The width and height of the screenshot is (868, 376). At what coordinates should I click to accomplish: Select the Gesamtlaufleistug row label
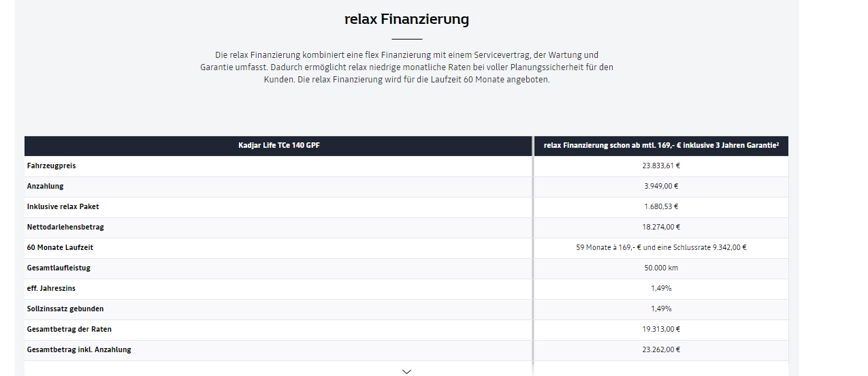pyautogui.click(x=59, y=268)
